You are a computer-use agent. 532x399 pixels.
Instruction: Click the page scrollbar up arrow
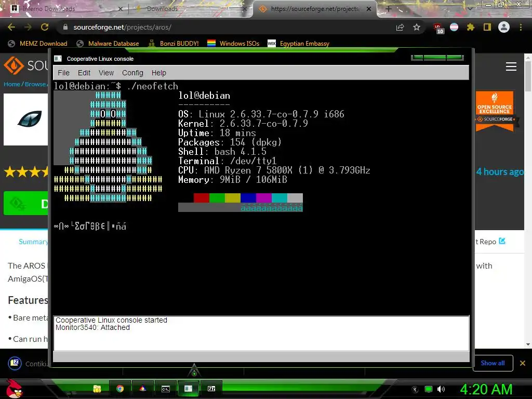click(x=528, y=58)
